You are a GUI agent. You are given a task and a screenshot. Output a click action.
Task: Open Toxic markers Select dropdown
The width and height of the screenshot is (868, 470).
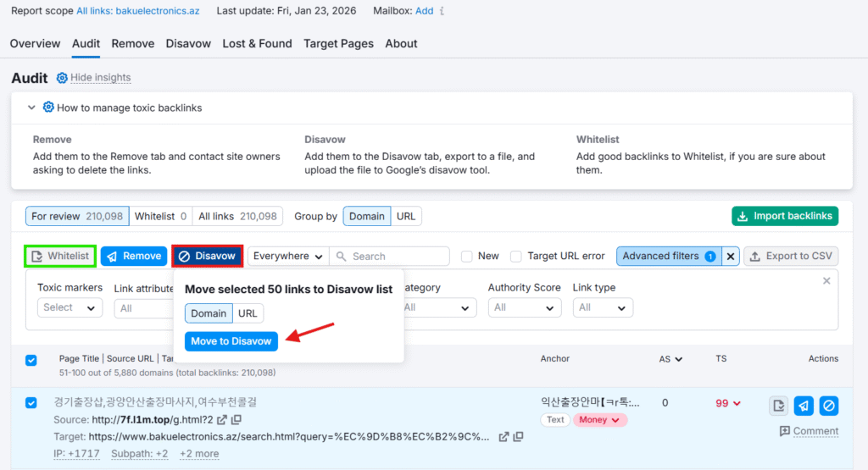point(70,307)
